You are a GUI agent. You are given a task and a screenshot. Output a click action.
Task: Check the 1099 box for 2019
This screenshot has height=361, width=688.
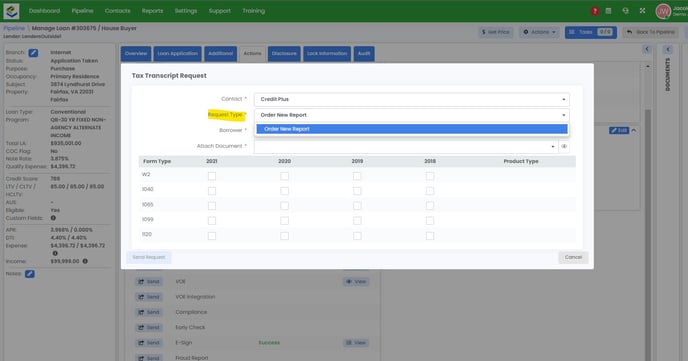357,221
